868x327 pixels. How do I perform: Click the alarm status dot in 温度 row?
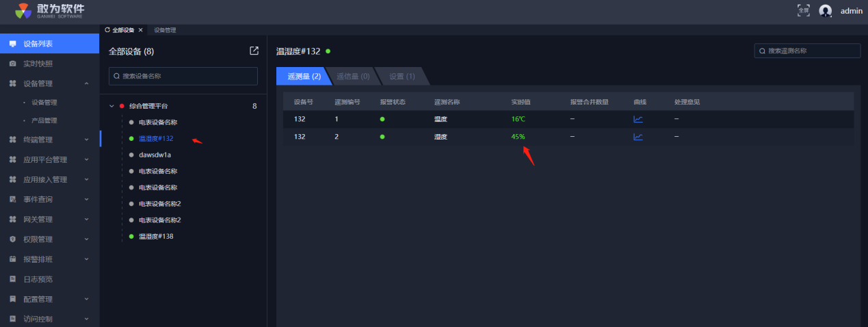point(383,118)
